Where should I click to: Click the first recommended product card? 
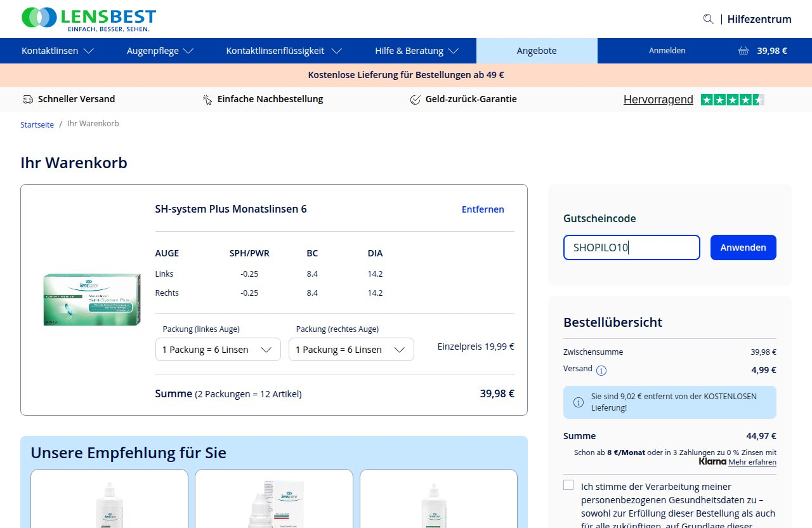[x=109, y=499]
